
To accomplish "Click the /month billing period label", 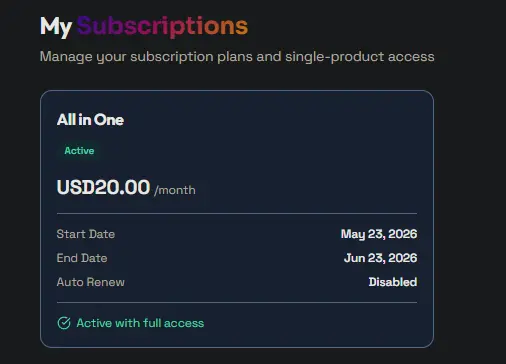I will pyautogui.click(x=175, y=190).
